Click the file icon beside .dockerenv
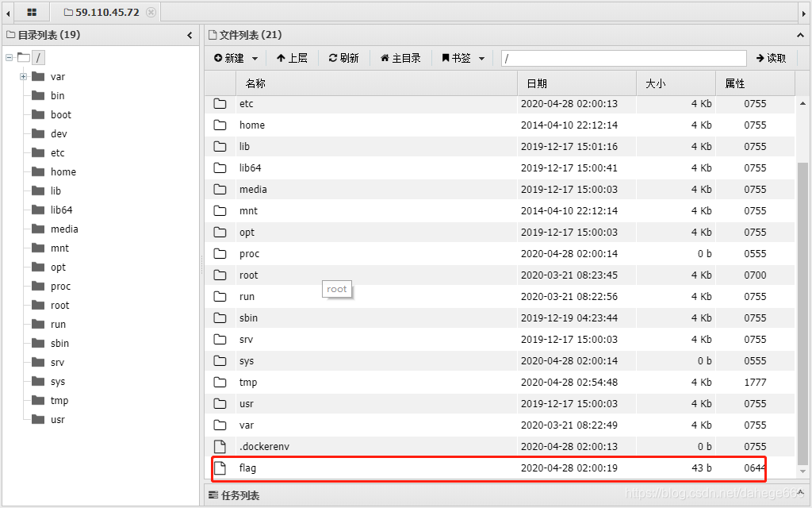The height and width of the screenshot is (508, 812). tap(220, 446)
